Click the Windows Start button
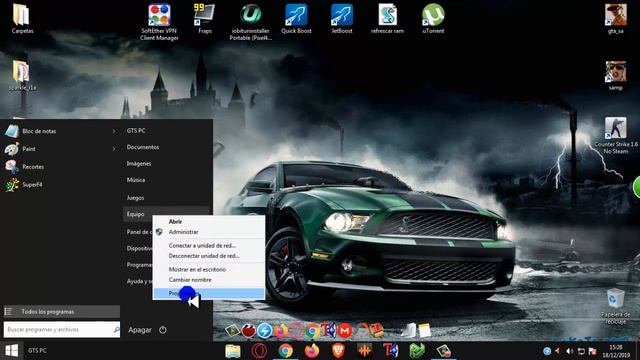640x360 pixels. (x=11, y=350)
